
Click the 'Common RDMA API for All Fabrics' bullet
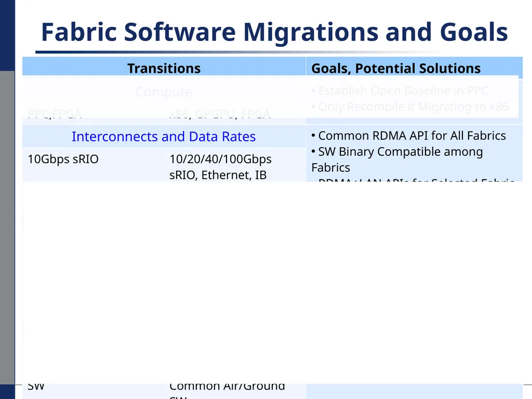[x=408, y=136]
